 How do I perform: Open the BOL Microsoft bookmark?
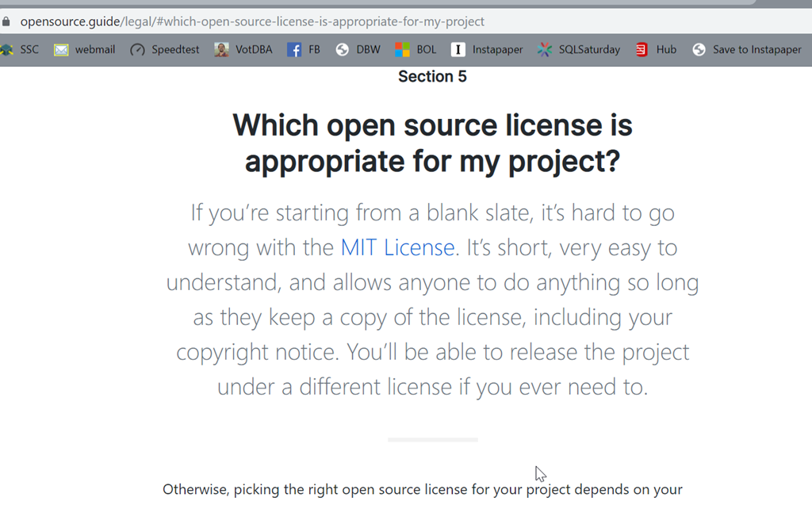416,49
